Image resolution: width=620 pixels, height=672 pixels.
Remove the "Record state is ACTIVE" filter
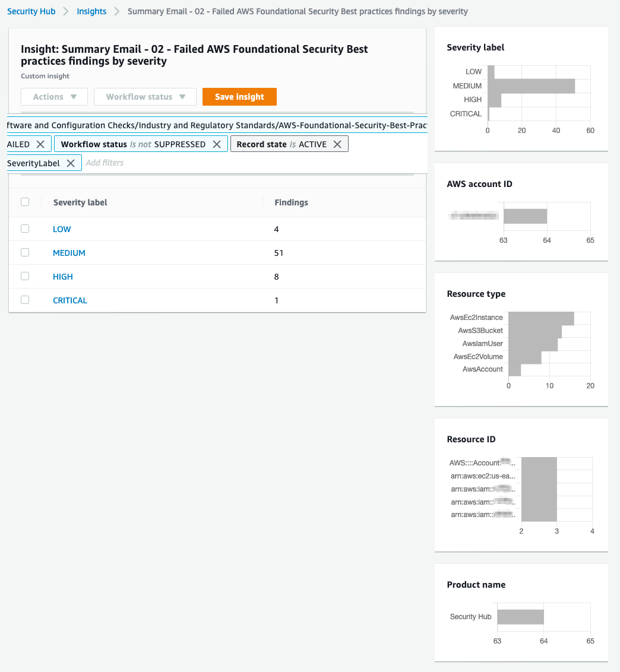[x=337, y=143]
